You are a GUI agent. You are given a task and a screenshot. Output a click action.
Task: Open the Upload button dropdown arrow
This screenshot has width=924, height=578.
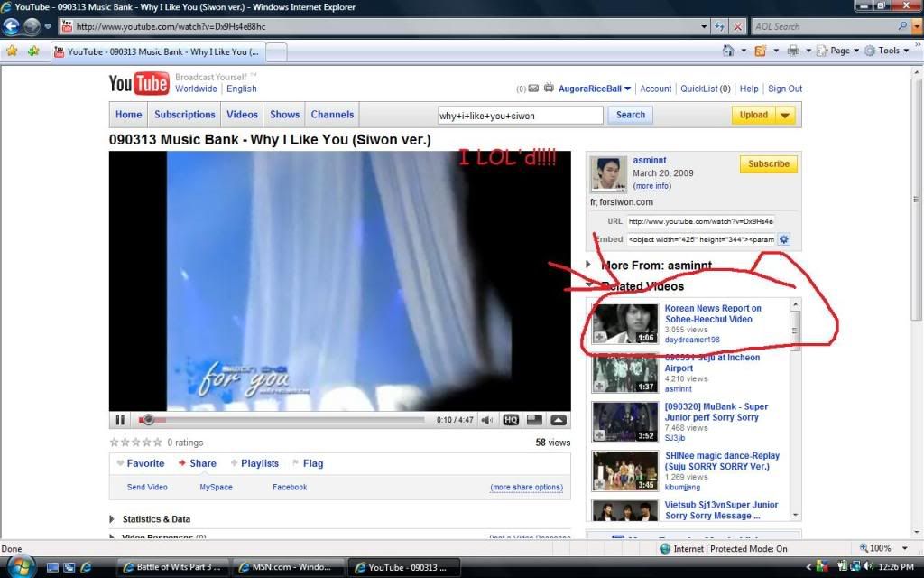(784, 115)
